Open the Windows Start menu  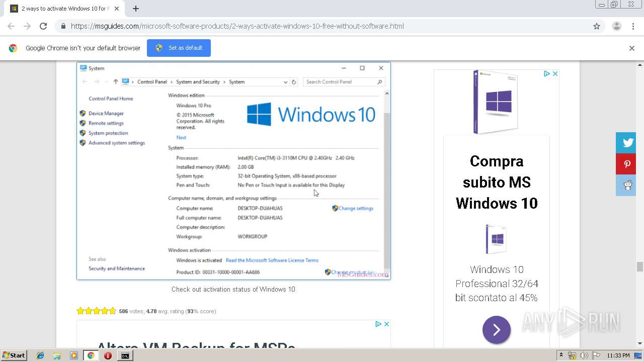pos(14,355)
